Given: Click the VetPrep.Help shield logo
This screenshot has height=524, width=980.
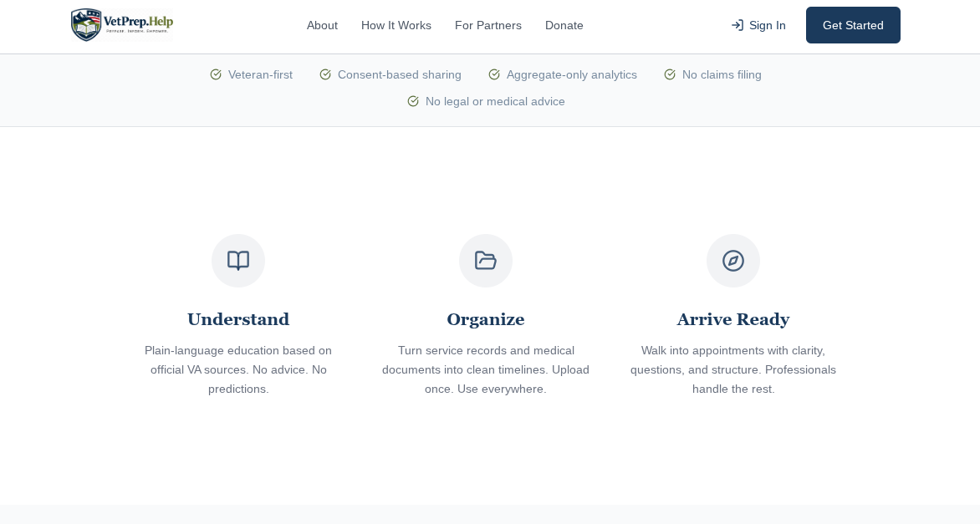Looking at the screenshot, I should pyautogui.click(x=121, y=25).
